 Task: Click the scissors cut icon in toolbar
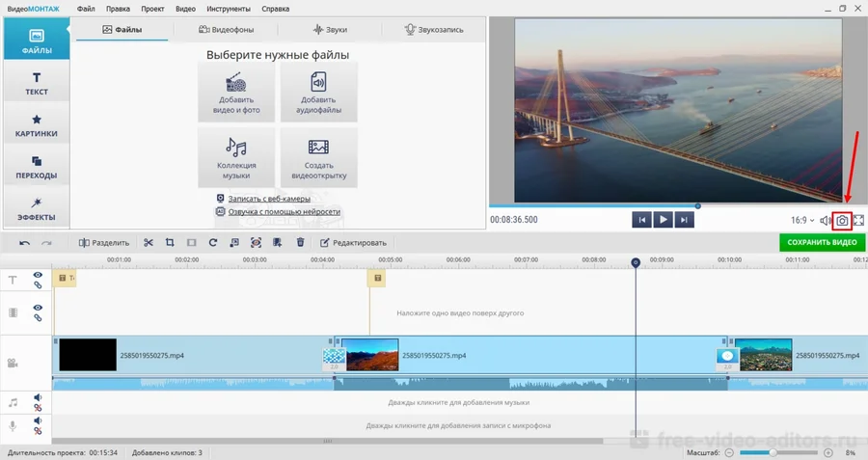point(149,243)
